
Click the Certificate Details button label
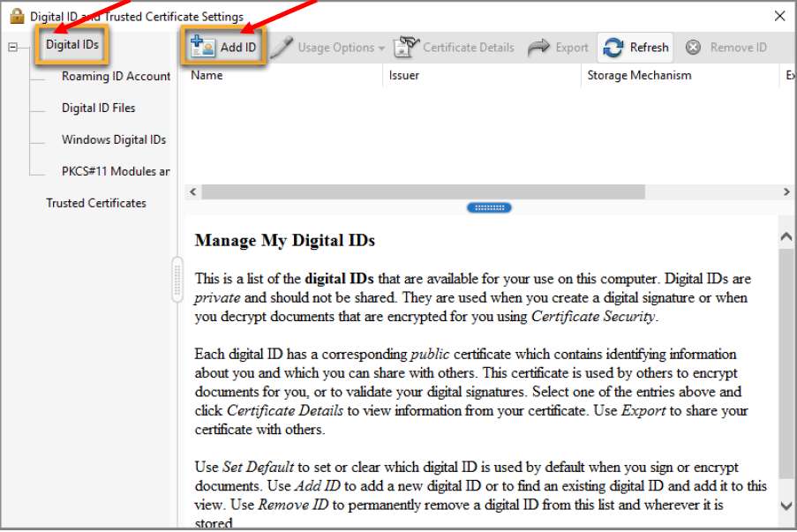point(468,48)
